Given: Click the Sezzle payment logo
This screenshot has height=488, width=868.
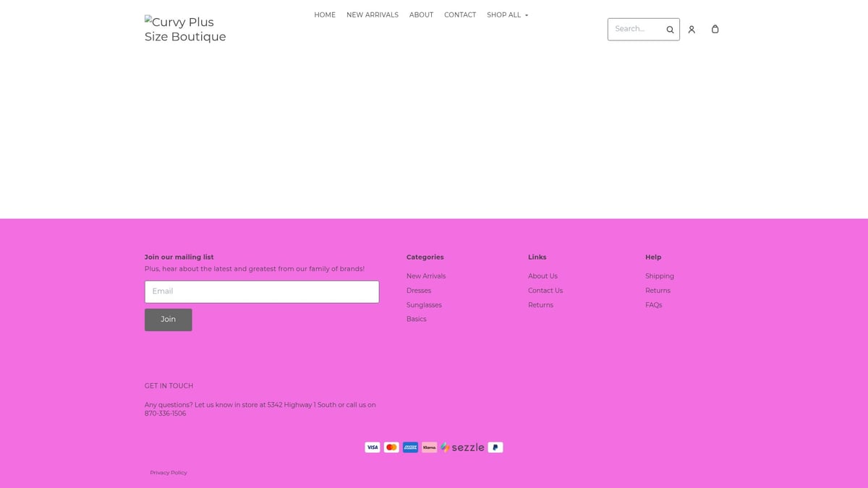Looking at the screenshot, I should point(463,448).
